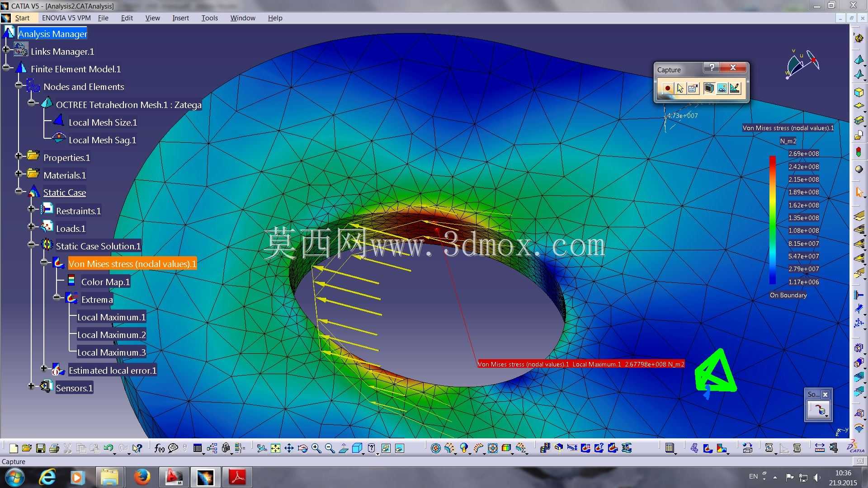Select Analysis Manager in the tree

click(52, 34)
